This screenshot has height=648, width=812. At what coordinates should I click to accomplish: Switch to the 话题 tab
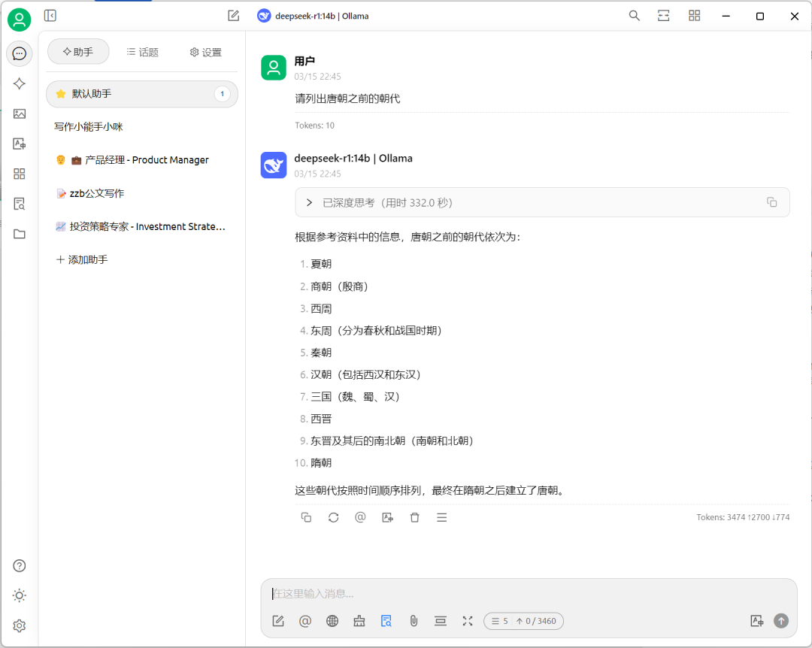coord(142,52)
